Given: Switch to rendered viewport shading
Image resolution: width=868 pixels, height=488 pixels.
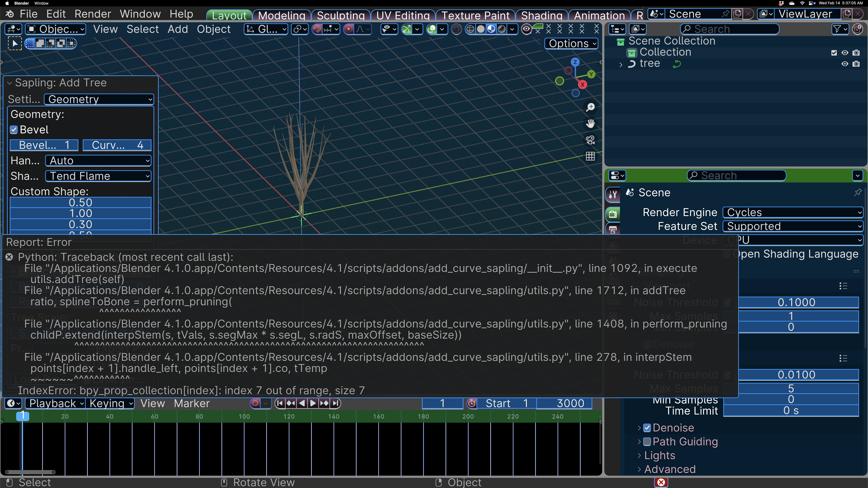Looking at the screenshot, I should pos(502,29).
